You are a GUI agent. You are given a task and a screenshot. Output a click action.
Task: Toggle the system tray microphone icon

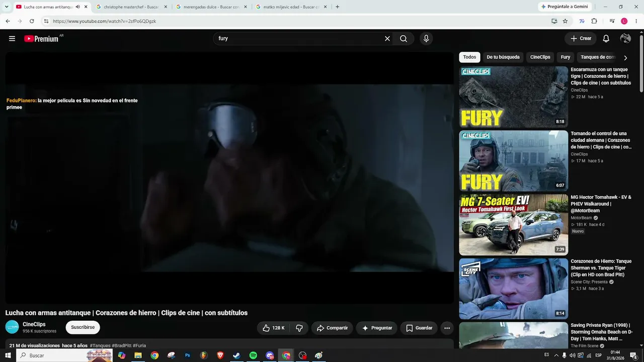(x=564, y=355)
